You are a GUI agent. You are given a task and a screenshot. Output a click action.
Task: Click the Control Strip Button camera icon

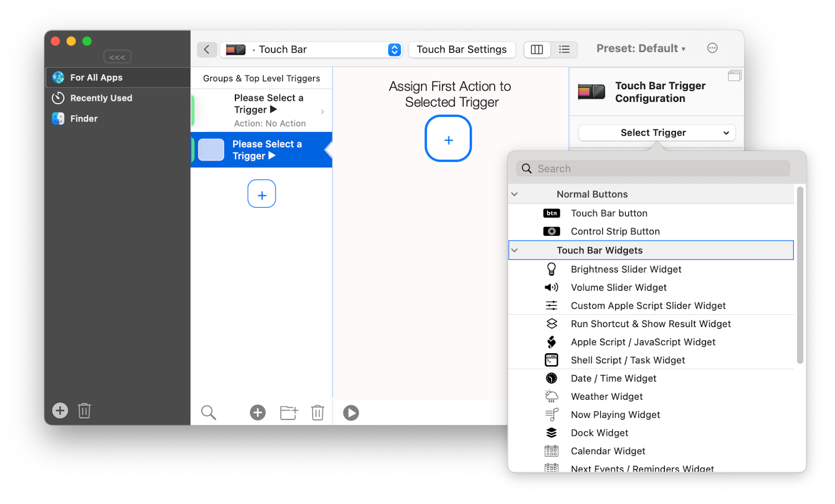click(x=552, y=232)
